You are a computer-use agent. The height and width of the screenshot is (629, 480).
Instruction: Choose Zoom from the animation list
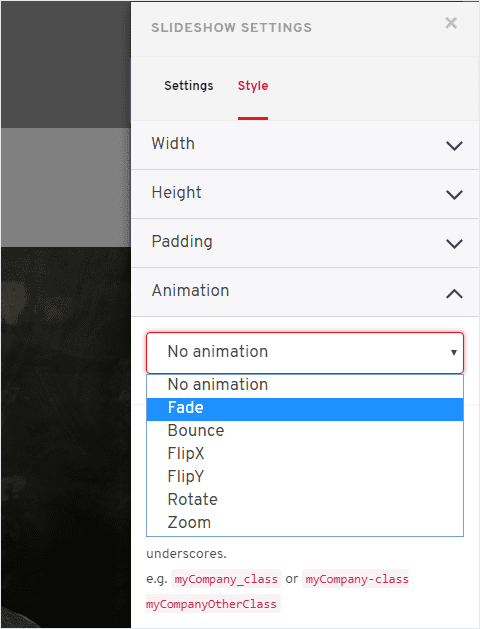(x=305, y=523)
